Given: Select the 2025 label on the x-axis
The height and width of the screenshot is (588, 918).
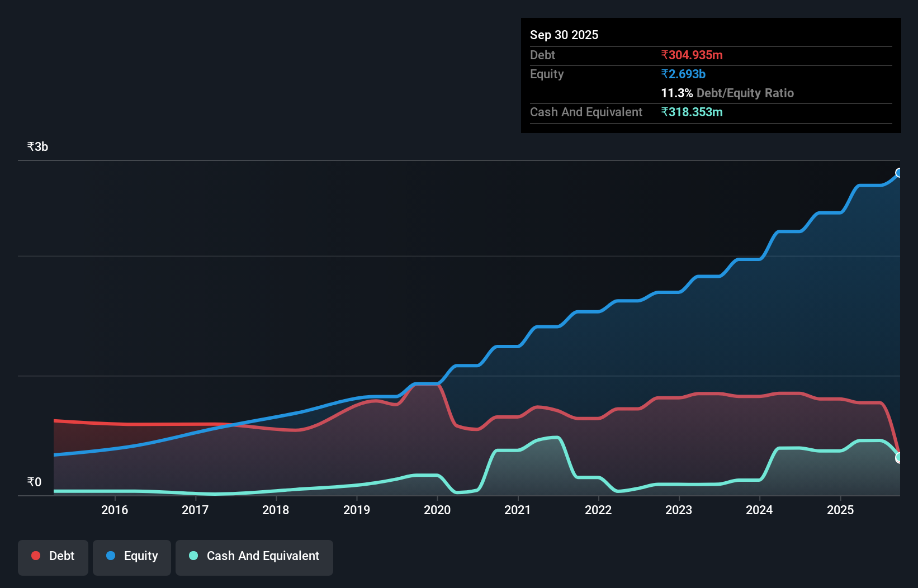Looking at the screenshot, I should [x=841, y=510].
